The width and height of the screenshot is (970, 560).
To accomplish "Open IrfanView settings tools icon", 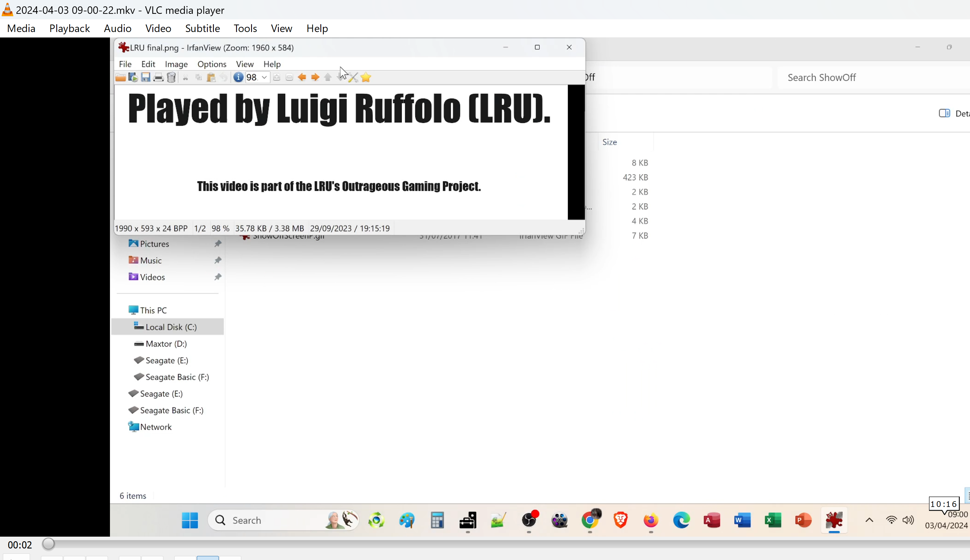I will [x=353, y=78].
